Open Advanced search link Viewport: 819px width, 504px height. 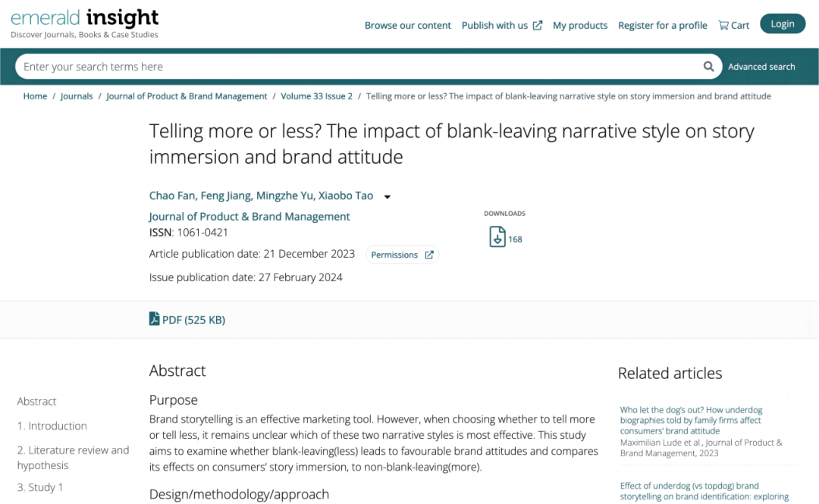click(x=761, y=67)
